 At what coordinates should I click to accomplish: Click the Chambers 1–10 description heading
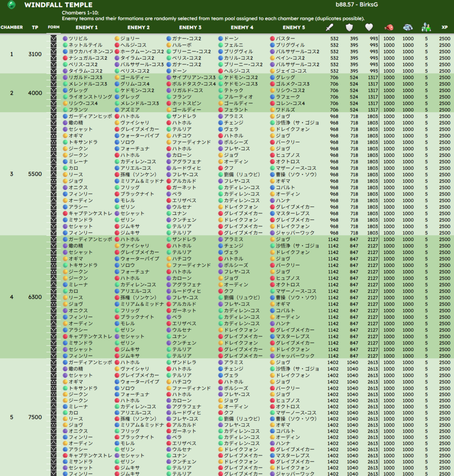[80, 13]
